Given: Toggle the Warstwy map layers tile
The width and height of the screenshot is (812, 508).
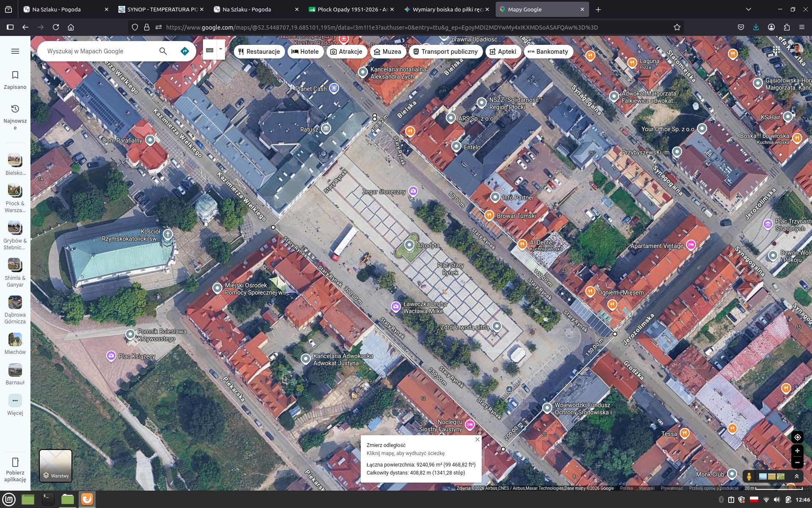Looking at the screenshot, I should [55, 466].
